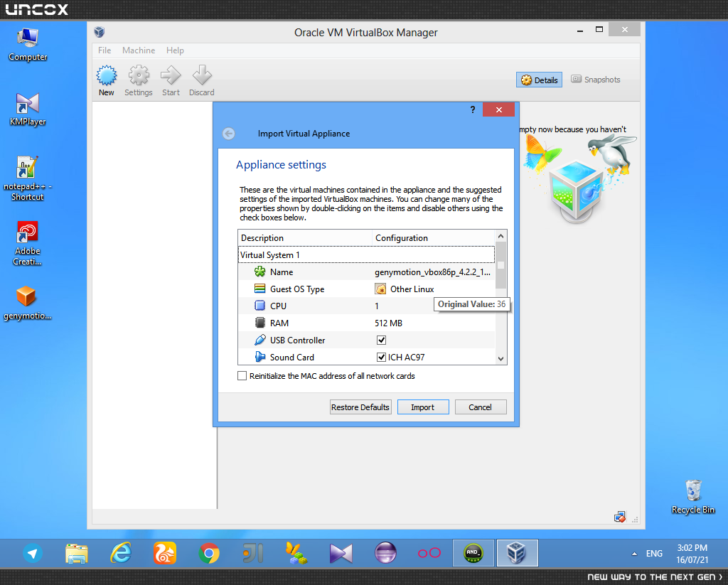Switch to the AND_ taskbar application
Viewport: 728px width, 585px height.
tap(473, 553)
